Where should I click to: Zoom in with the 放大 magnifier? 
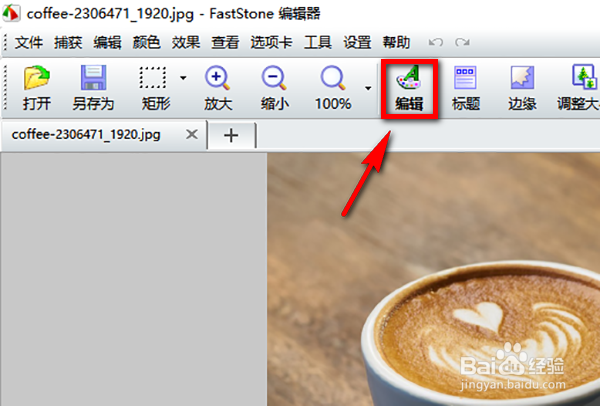(x=218, y=88)
